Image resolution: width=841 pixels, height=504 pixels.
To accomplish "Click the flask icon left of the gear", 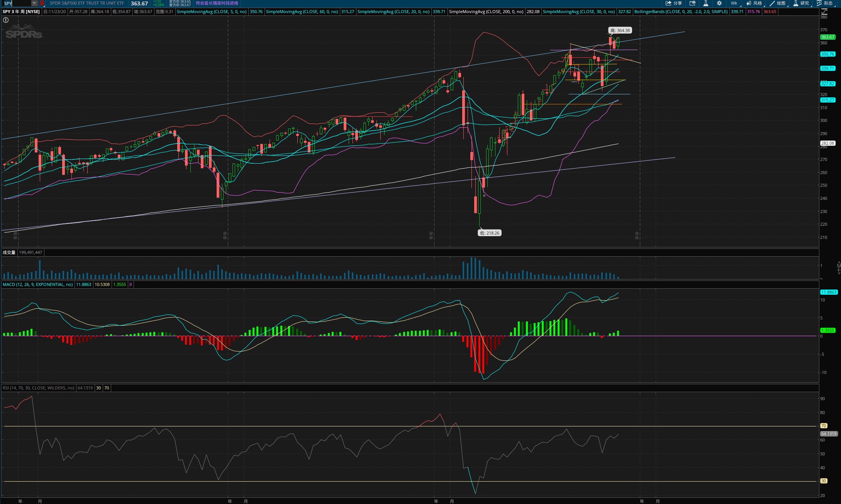I will (x=705, y=3).
